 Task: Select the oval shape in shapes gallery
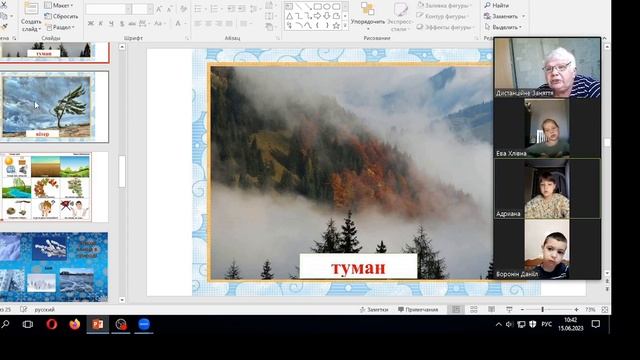click(x=327, y=7)
